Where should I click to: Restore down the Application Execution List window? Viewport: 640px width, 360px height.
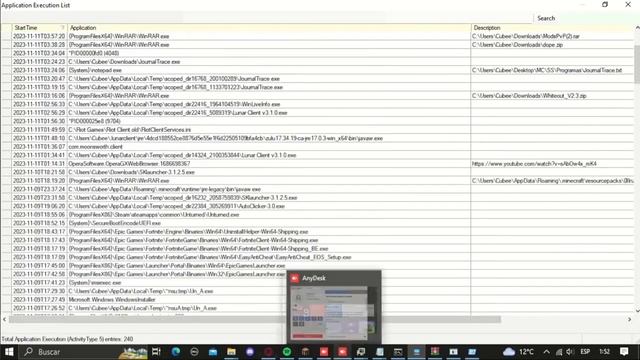point(604,4)
